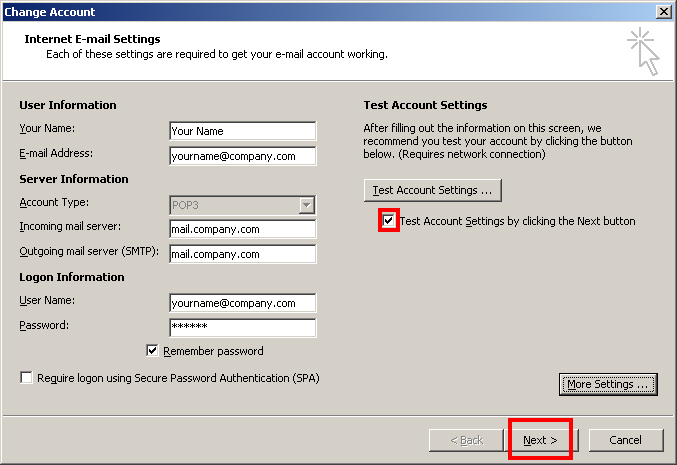Viewport: 677px width, 465px height.
Task: Select the Incoming mail server field
Action: (243, 229)
